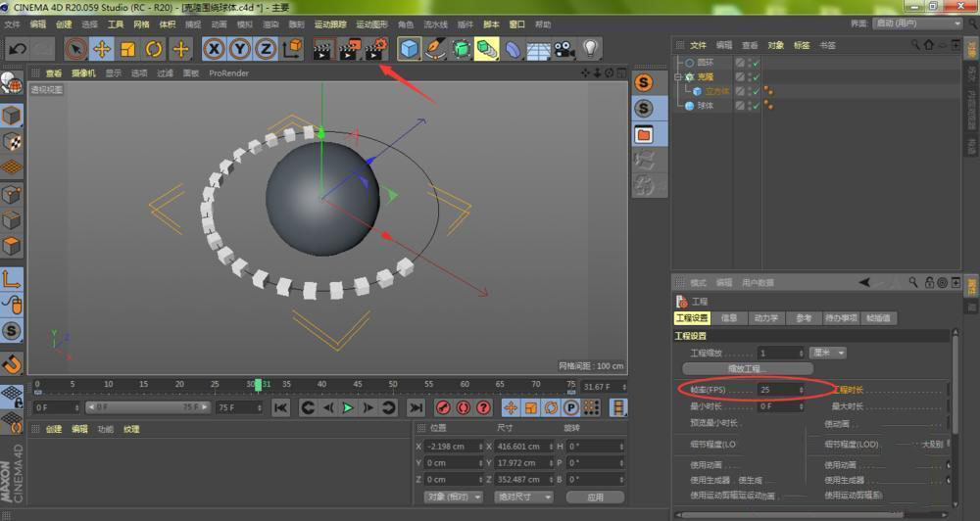The width and height of the screenshot is (980, 521).
Task: Open the Subdivision Surface generators icon
Action: pos(462,49)
